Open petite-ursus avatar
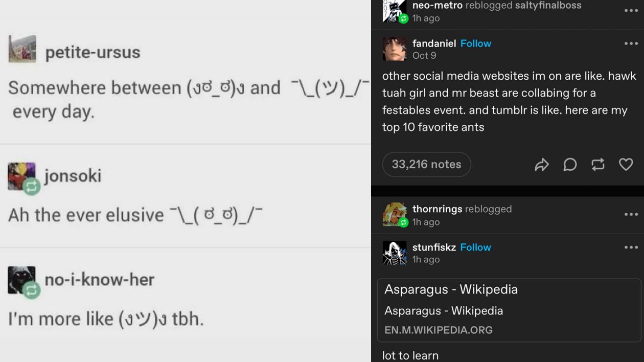 coord(22,49)
